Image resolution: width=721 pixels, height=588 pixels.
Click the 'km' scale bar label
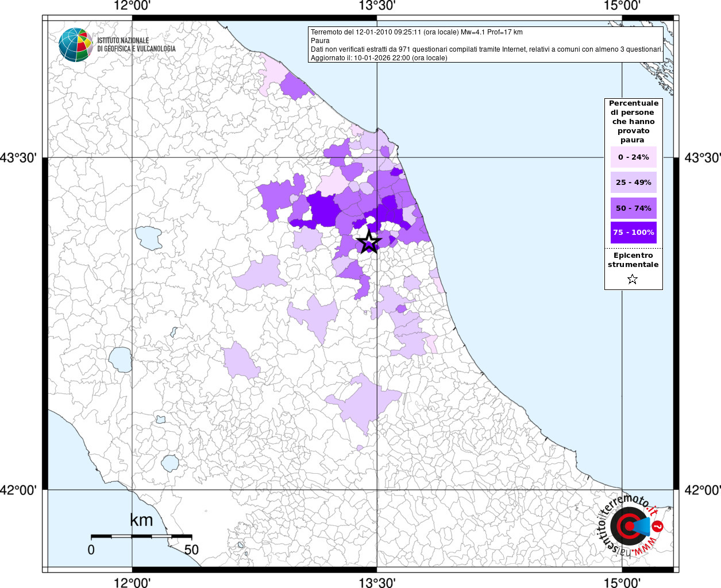(x=141, y=520)
